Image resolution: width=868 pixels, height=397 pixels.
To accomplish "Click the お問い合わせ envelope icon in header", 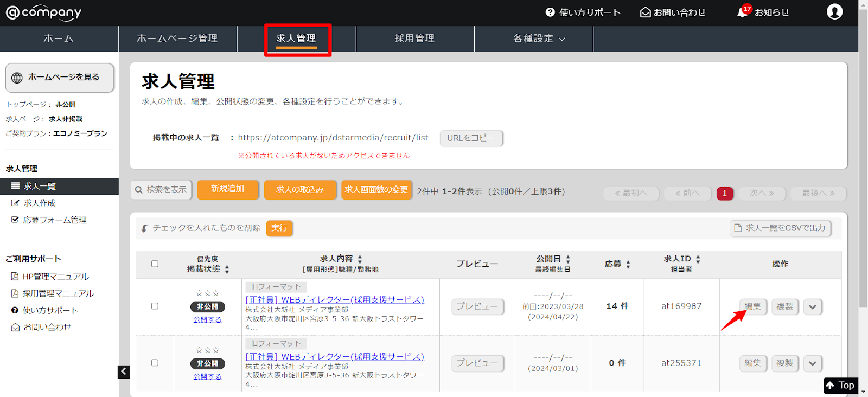I will [x=645, y=12].
